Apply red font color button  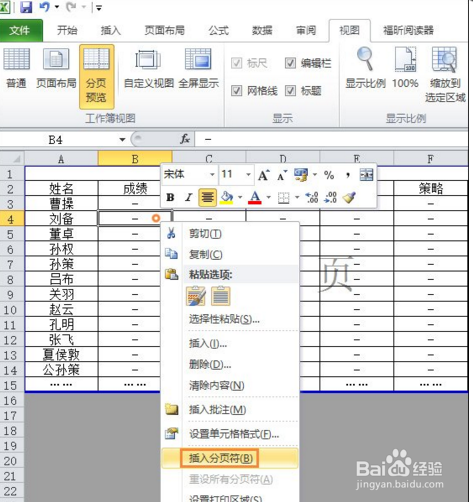click(255, 197)
